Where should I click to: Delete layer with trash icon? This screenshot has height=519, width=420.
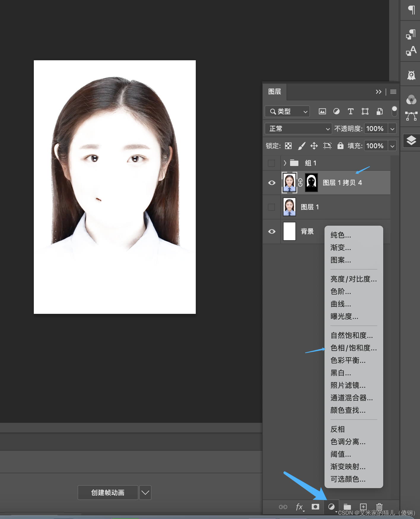coord(379,507)
